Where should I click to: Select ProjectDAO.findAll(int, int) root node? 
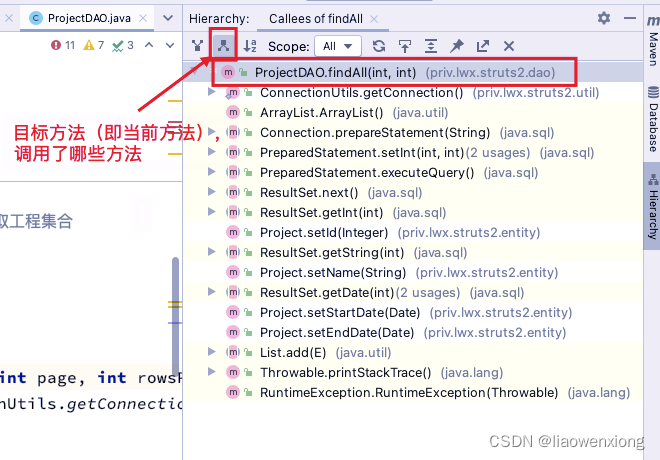(x=413, y=72)
